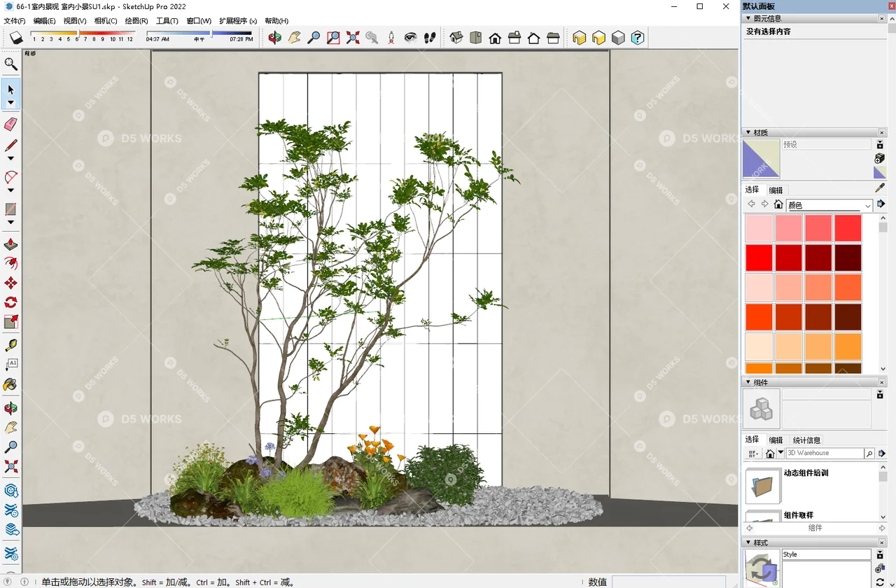Open the 颜色 materials collection dropdown
The width and height of the screenshot is (896, 588).
[867, 205]
